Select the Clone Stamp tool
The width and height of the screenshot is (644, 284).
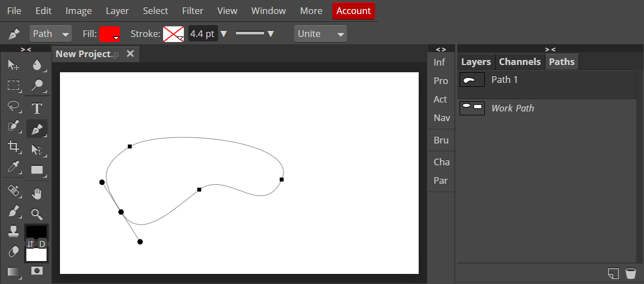13,231
